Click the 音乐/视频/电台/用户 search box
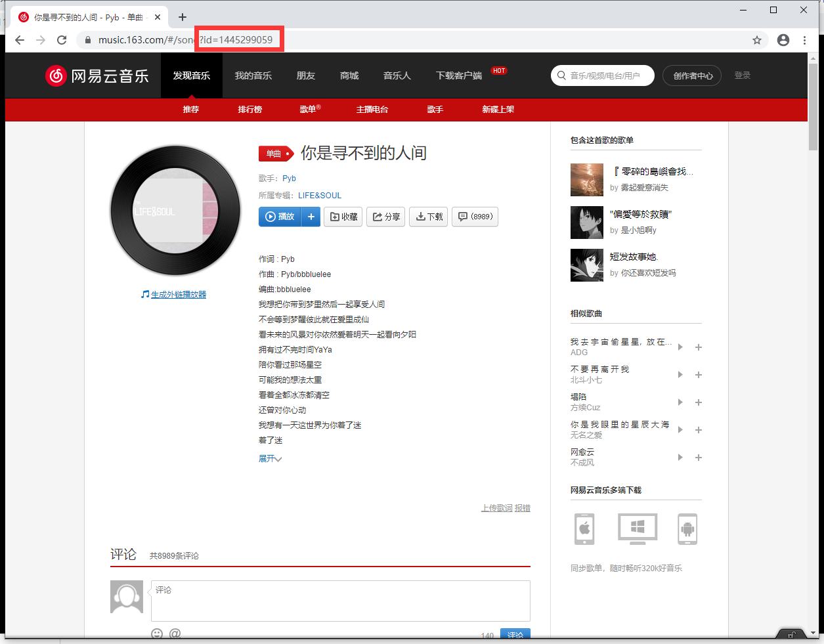824x644 pixels. click(x=604, y=75)
